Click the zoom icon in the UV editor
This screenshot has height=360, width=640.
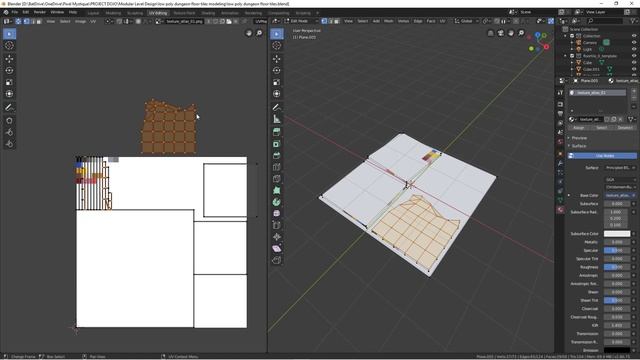click(259, 33)
